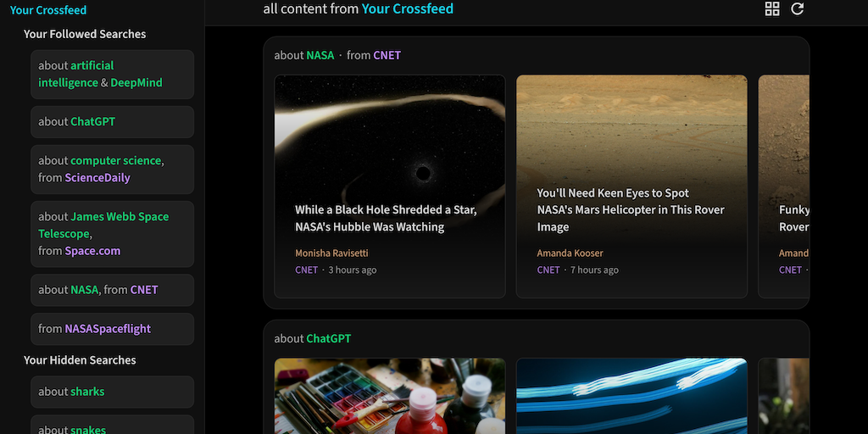The image size is (868, 434).
Task: Select computer science from ScienceDaily search
Action: pyautogui.click(x=113, y=170)
